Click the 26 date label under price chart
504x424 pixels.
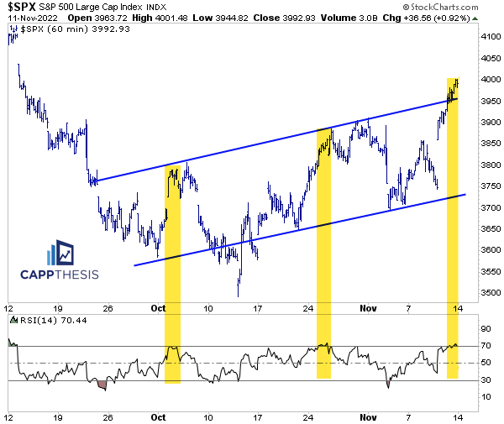(108, 309)
